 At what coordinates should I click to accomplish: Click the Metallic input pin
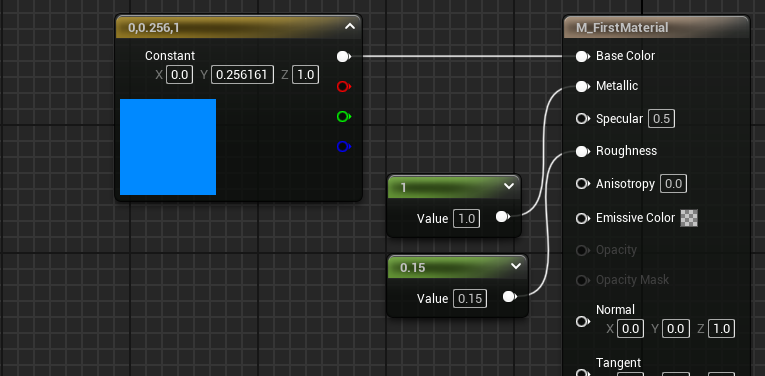(583, 87)
